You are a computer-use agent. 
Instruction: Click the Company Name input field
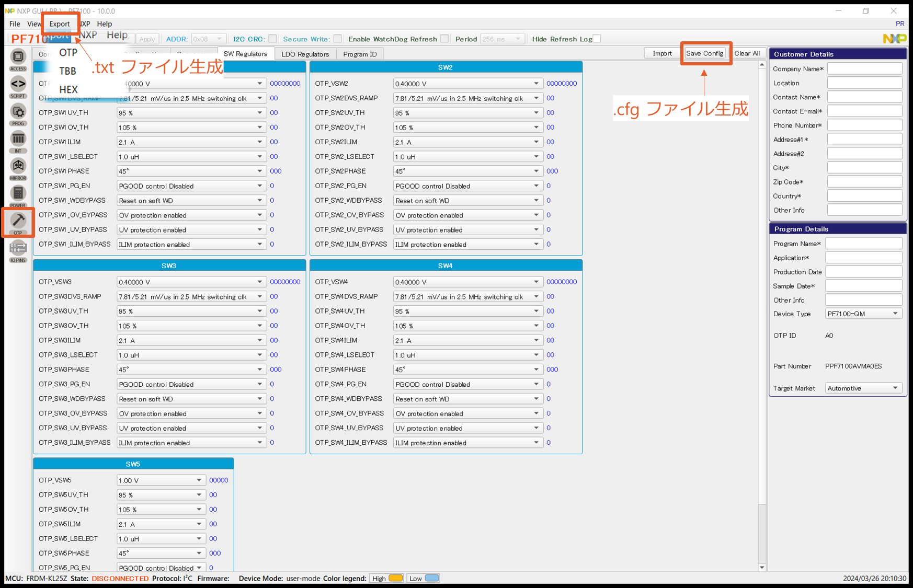click(x=864, y=68)
